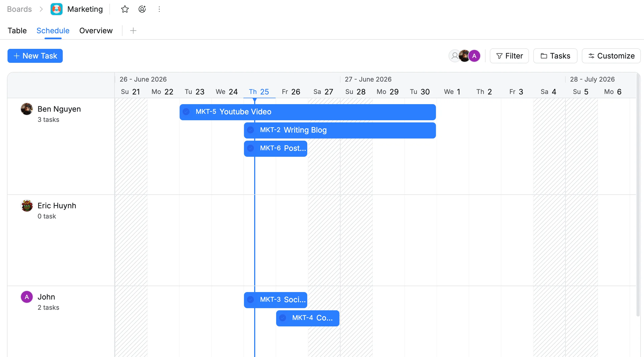Image resolution: width=644 pixels, height=357 pixels.
Task: Toggle MKT-2 Writing Blog status circle
Action: [x=251, y=130]
